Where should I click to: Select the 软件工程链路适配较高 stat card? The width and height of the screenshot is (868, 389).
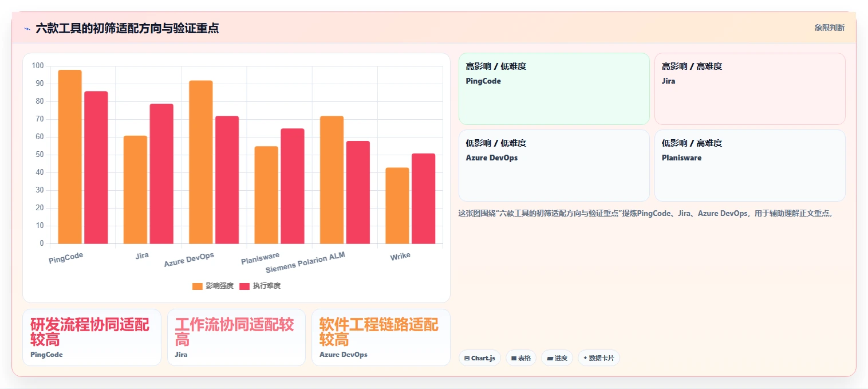point(381,337)
